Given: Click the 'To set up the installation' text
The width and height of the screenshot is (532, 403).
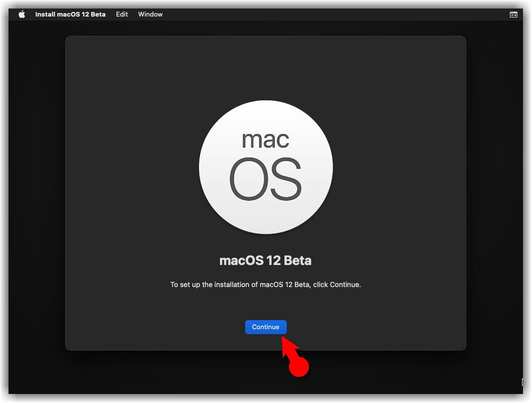Looking at the screenshot, I should [266, 285].
